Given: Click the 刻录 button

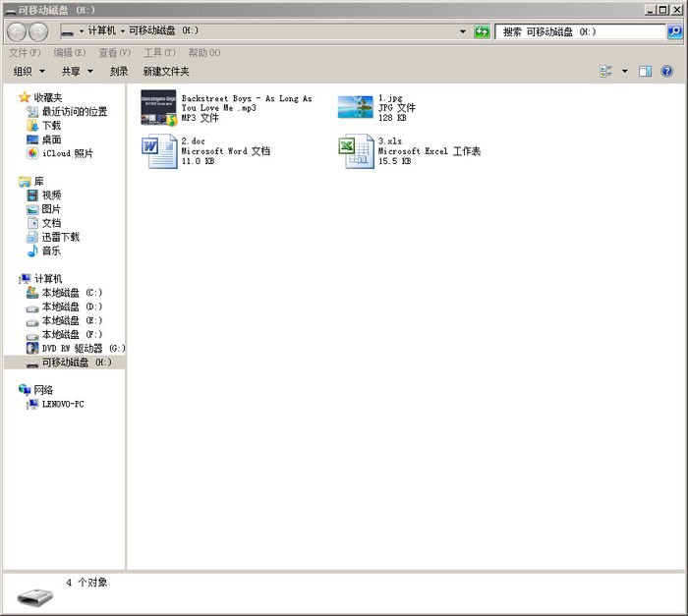Looking at the screenshot, I should click(x=119, y=72).
